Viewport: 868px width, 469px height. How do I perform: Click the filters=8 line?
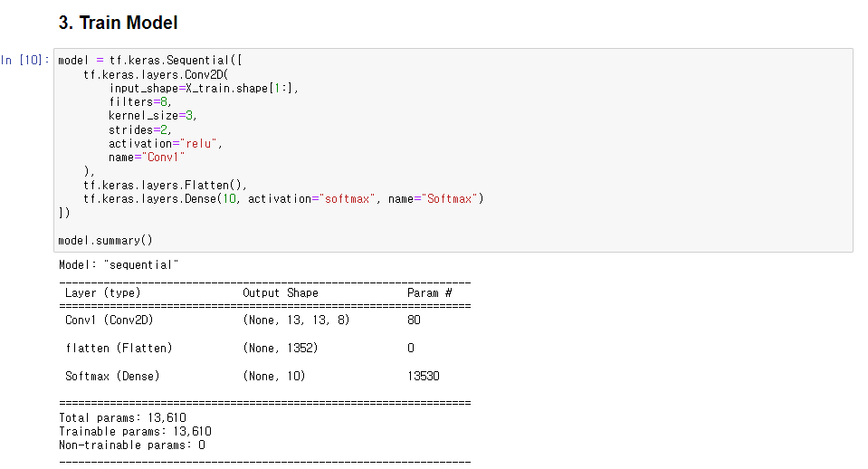coord(140,102)
